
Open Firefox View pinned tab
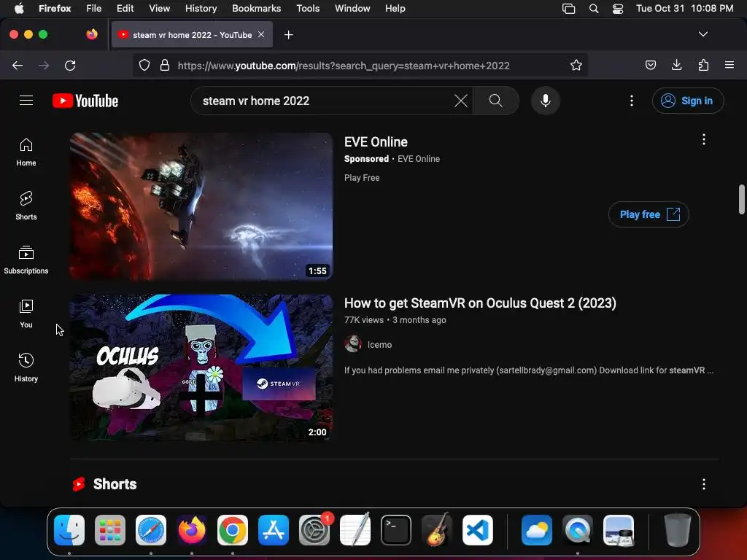tap(92, 34)
